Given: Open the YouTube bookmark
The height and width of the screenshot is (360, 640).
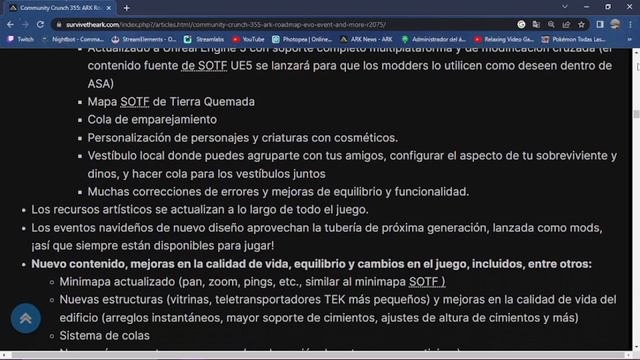Looking at the screenshot, I should point(248,39).
